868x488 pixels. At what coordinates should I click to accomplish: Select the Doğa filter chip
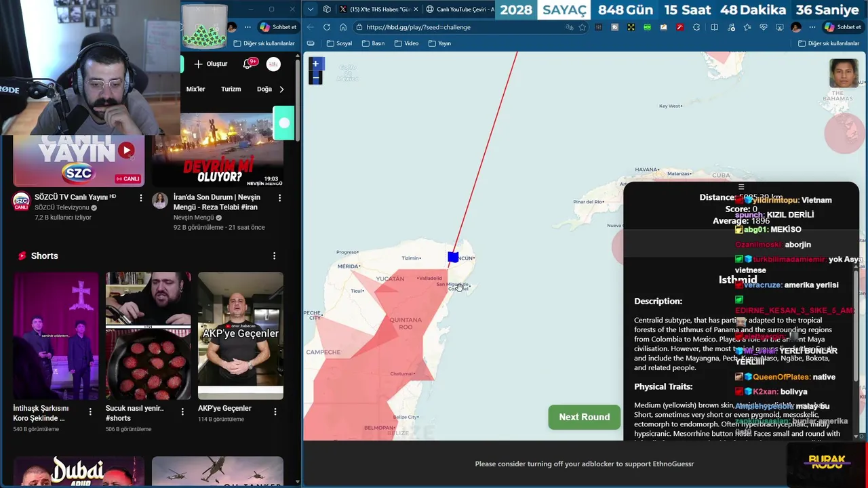pos(264,89)
